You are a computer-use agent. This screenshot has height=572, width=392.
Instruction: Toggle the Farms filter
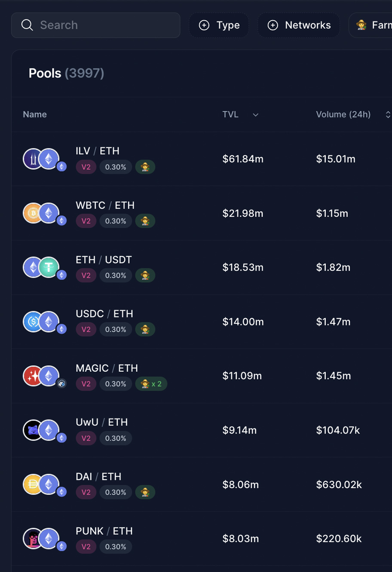click(x=372, y=25)
